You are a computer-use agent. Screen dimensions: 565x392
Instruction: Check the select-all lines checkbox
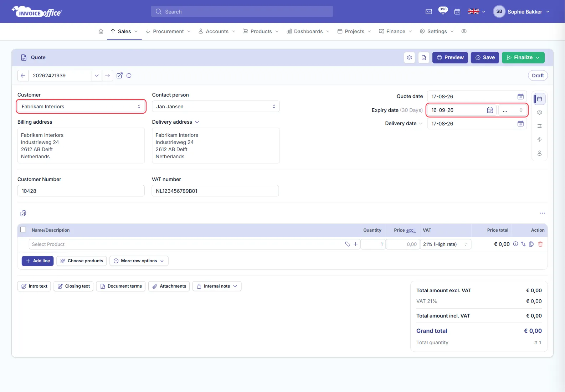coord(23,230)
